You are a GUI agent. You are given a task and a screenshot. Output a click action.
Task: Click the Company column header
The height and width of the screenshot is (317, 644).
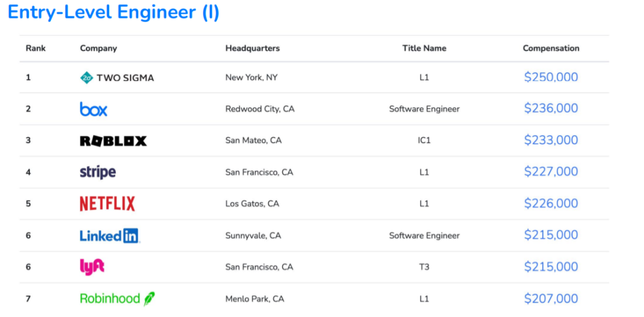(98, 48)
